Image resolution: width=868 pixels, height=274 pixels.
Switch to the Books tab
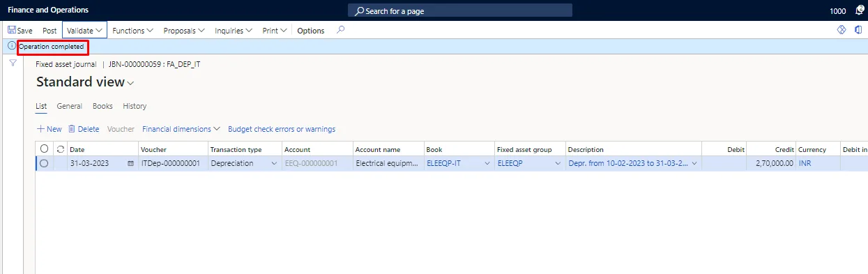tap(102, 106)
